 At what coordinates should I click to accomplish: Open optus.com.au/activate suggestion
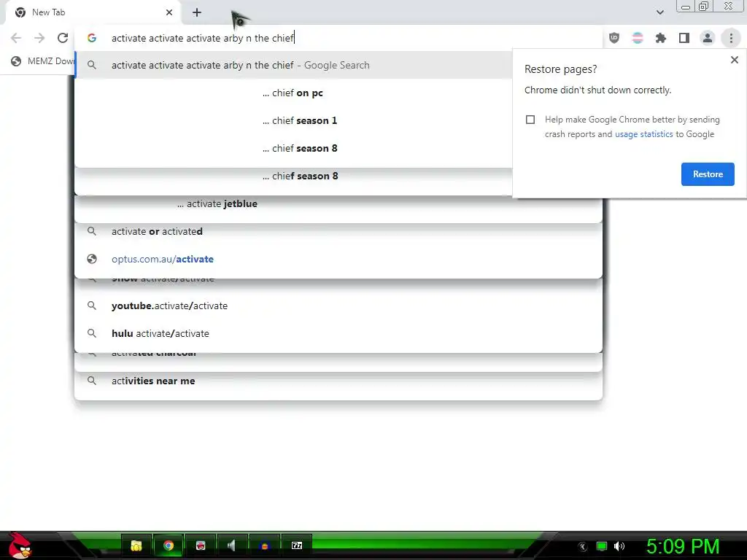tap(338, 259)
